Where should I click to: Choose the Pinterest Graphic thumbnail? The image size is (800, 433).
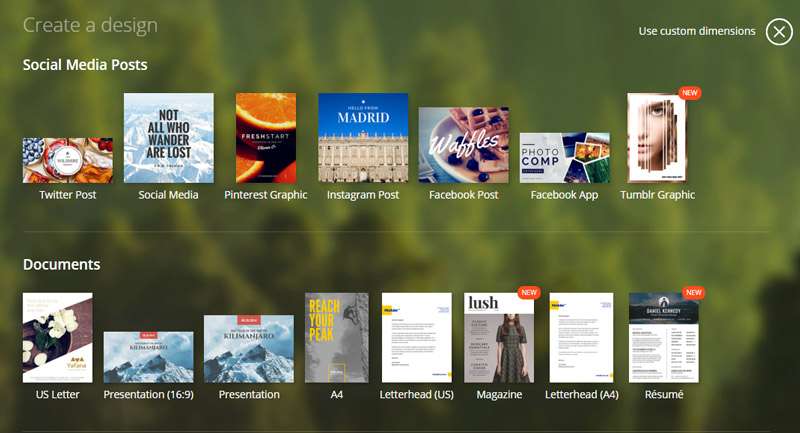click(x=266, y=138)
